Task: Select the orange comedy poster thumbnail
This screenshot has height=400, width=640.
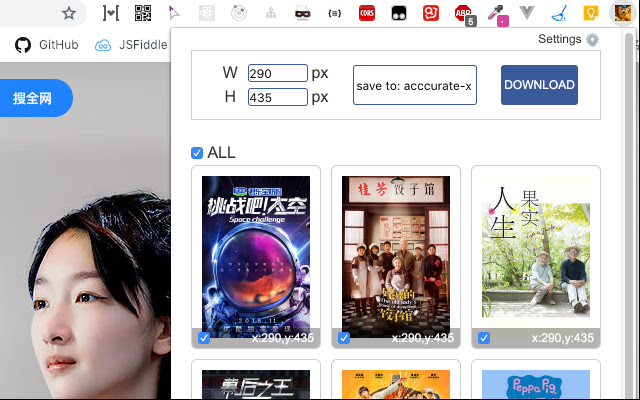Action: [x=396, y=384]
